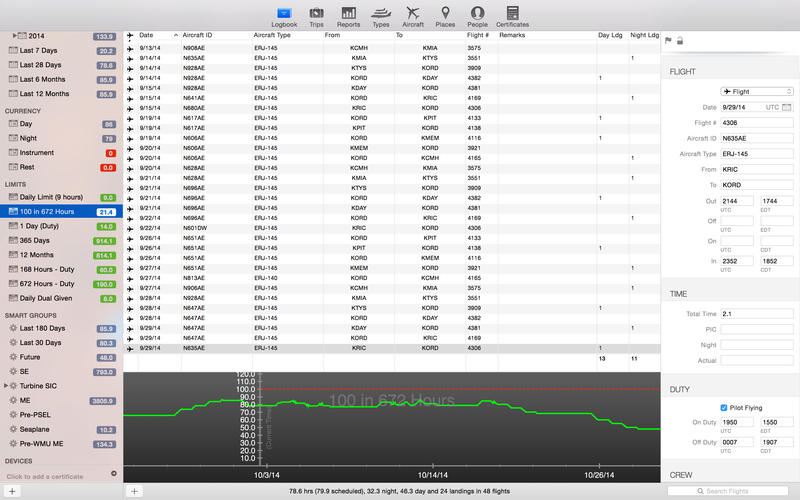Viewport: 800px width, 500px height.
Task: Expand the 2014 folder in sidebar
Action: (x=15, y=35)
